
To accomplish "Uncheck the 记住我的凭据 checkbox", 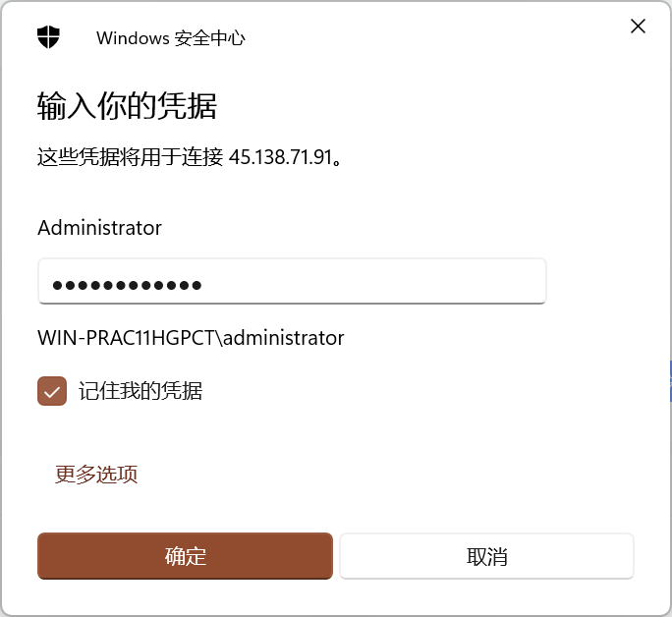I will (x=52, y=391).
